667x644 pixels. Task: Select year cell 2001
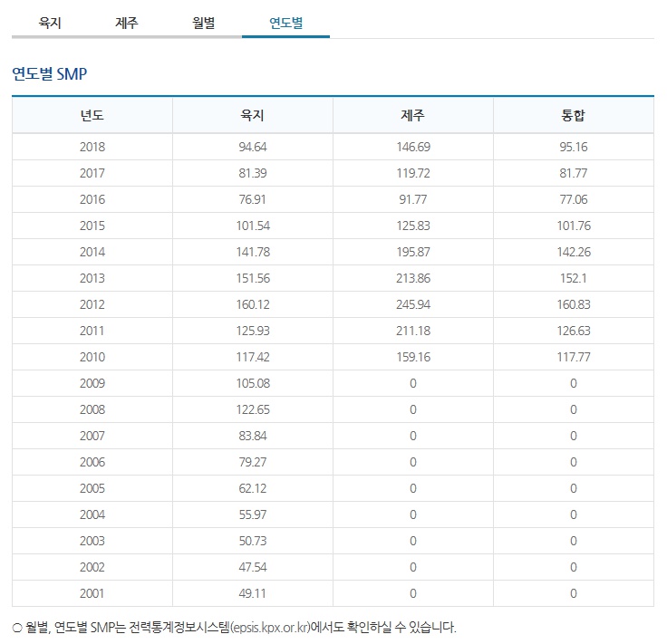[92, 593]
